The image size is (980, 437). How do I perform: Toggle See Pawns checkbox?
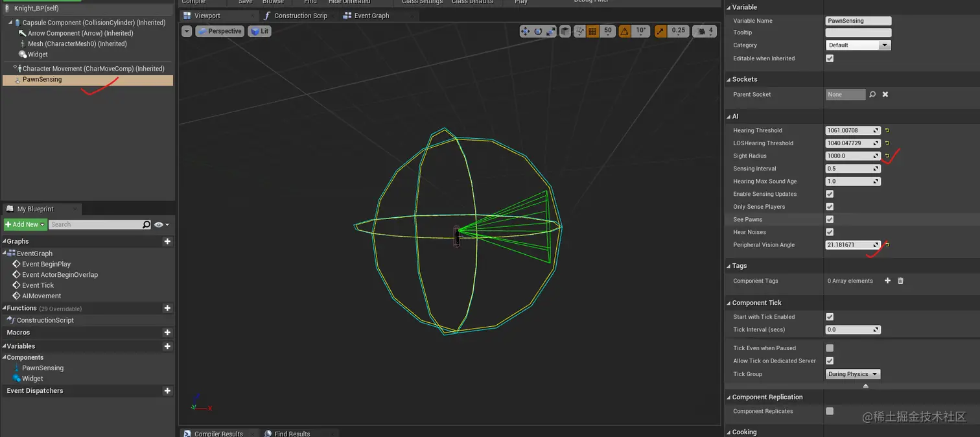(830, 219)
